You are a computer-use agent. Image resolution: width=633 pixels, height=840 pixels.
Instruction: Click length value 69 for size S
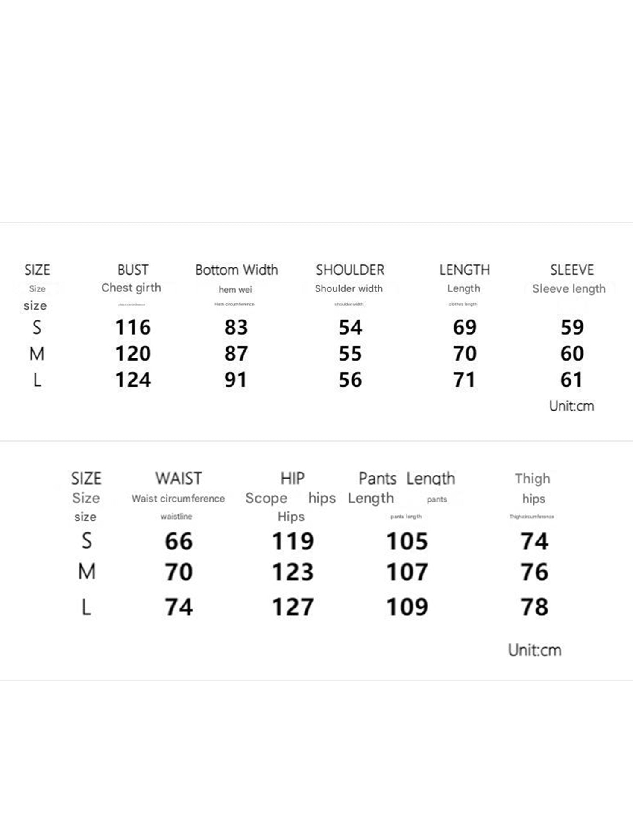pyautogui.click(x=464, y=327)
